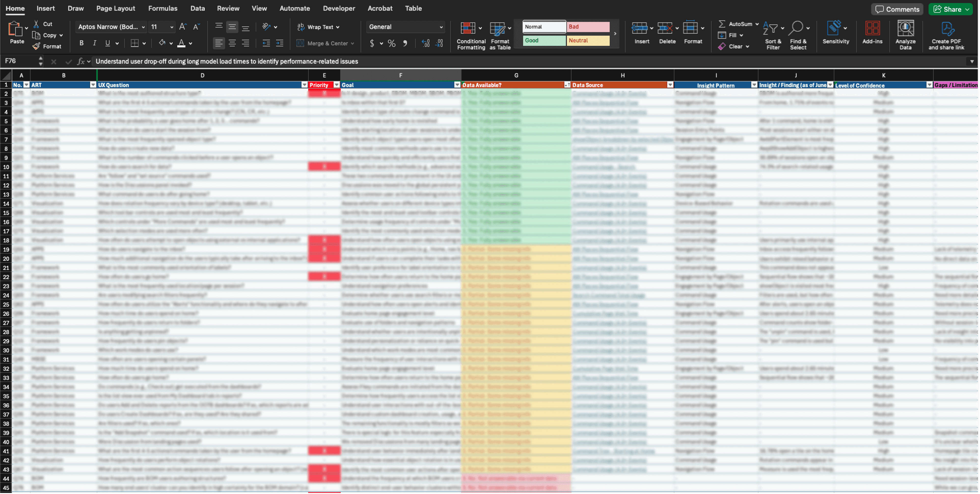The image size is (980, 494).
Task: Switch to the Formulas tab
Action: click(x=162, y=8)
